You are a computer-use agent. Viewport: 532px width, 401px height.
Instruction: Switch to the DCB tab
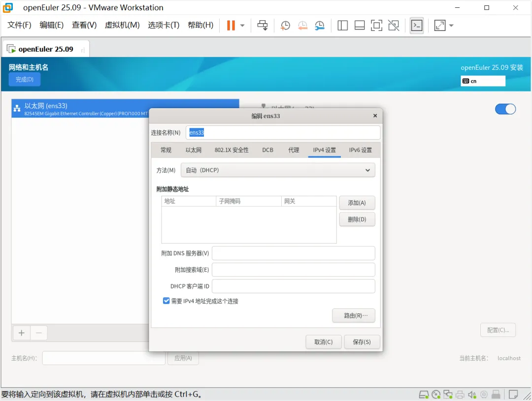click(x=267, y=150)
